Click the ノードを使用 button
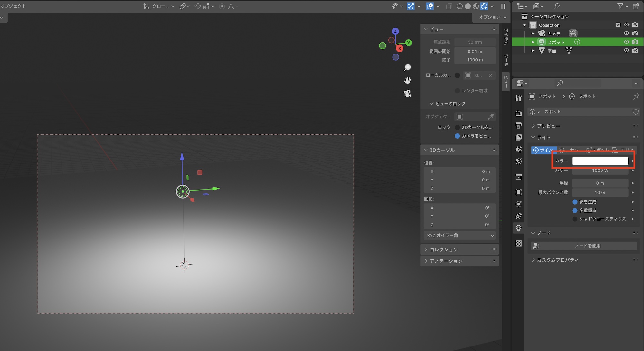This screenshot has height=351, width=644. [583, 246]
